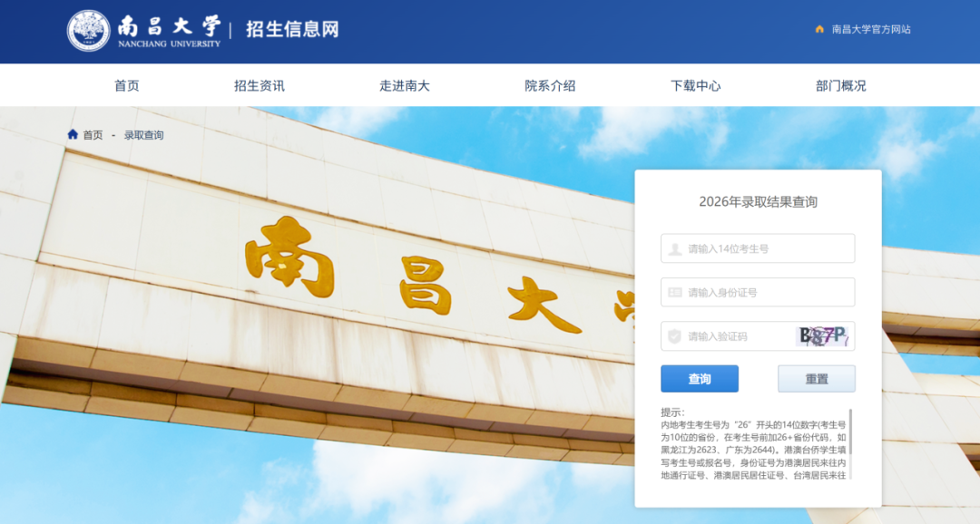This screenshot has width=980, height=524.
Task: Click the 招生信息网 header title
Action: (x=292, y=29)
